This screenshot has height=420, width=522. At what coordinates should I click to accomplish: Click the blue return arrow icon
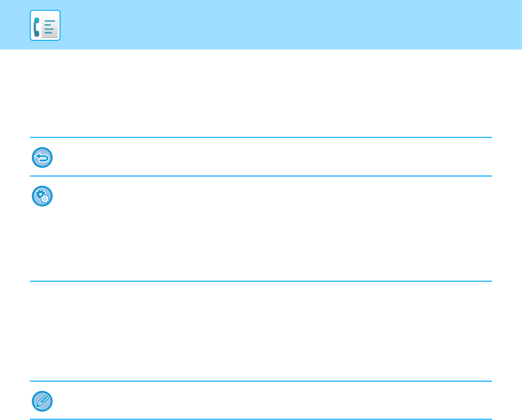[42, 158]
